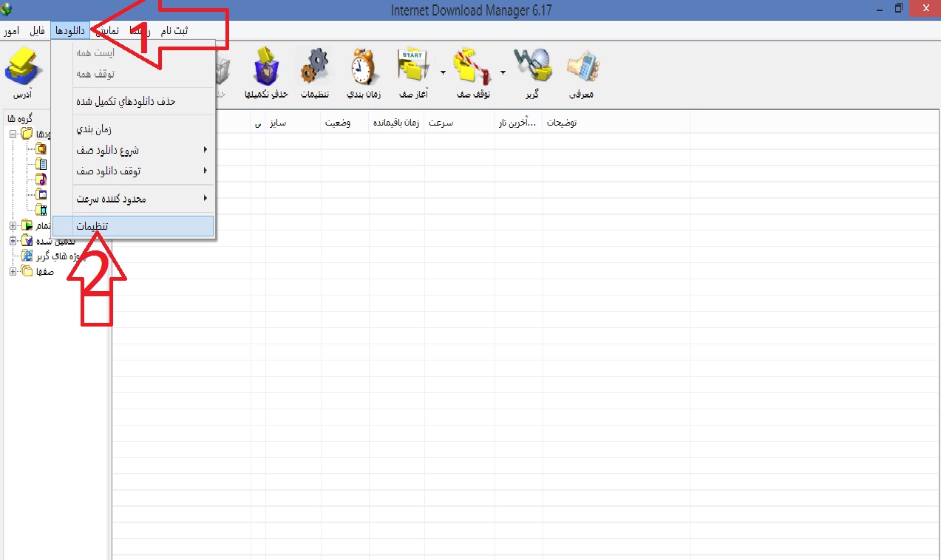The width and height of the screenshot is (941, 560).
Task: Click the IDM application icon in title bar
Action: 7,10
